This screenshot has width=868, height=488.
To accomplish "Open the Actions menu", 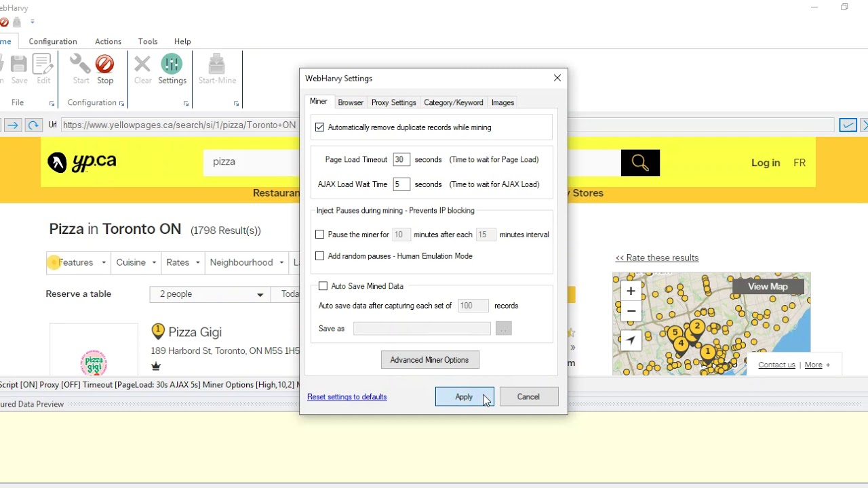I will (108, 41).
